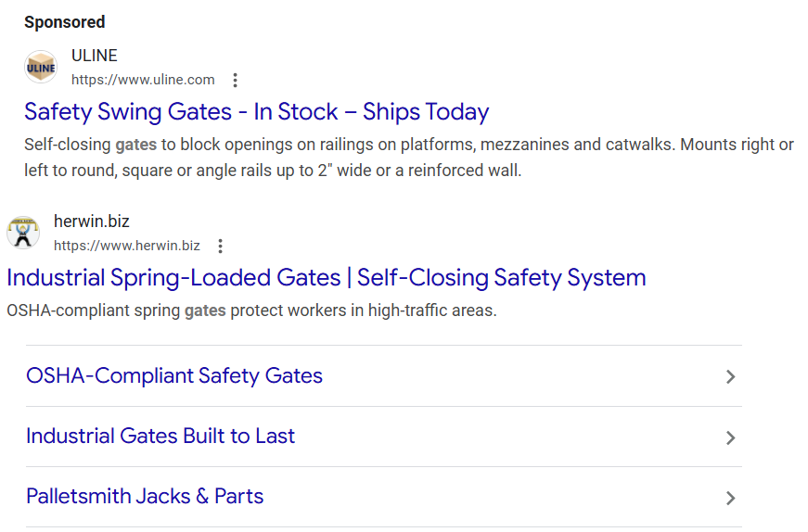Click the https://www.uline.com URL text

(143, 80)
